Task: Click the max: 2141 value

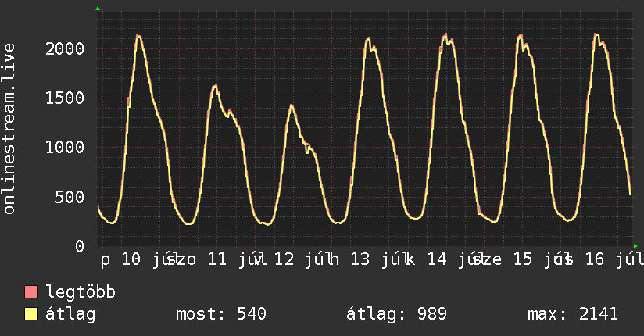Action: click(573, 314)
